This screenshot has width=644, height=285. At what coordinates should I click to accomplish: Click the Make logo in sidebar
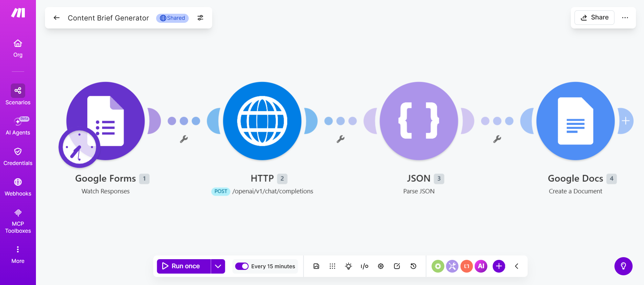click(18, 13)
